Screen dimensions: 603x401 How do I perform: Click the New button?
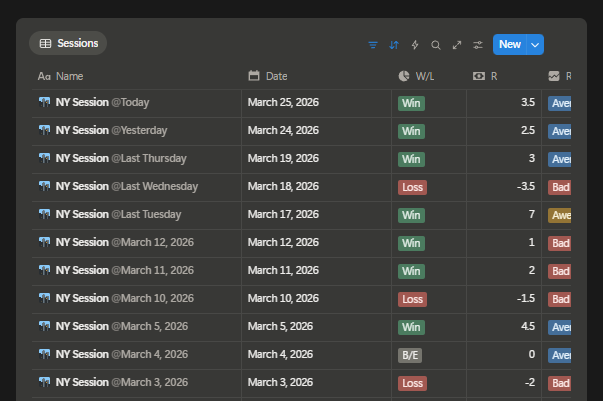pyautogui.click(x=510, y=45)
